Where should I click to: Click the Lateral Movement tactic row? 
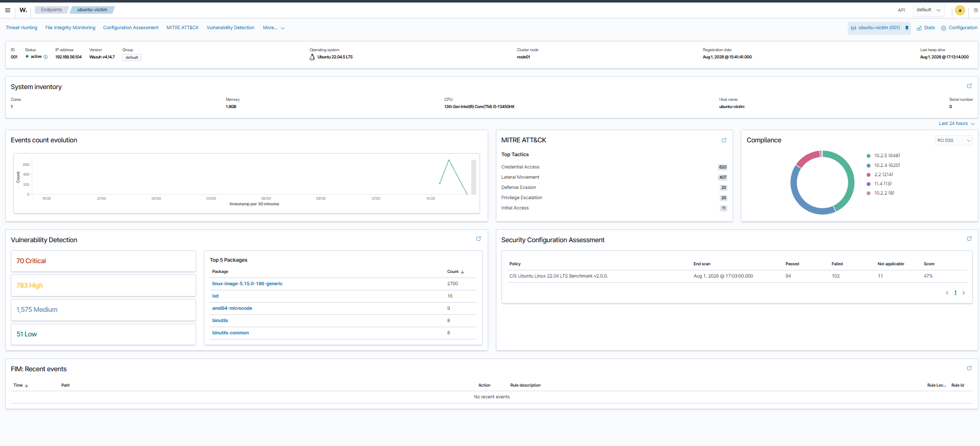pyautogui.click(x=614, y=177)
